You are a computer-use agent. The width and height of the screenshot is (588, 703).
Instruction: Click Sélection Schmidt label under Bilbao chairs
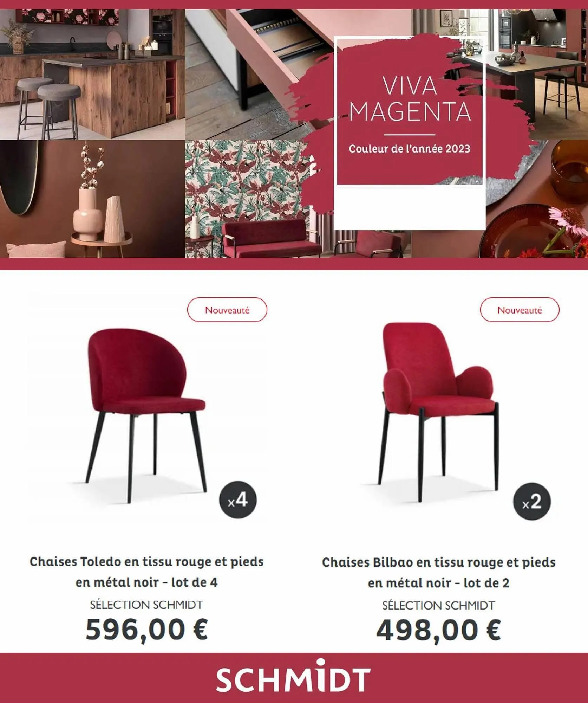pos(439,605)
